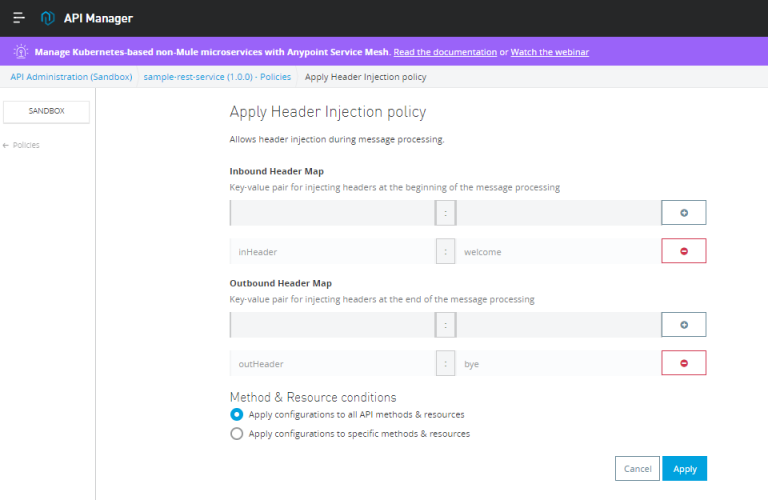The image size is (768, 500).
Task: Add new Outbound Header Map entry plus button
Action: pyautogui.click(x=683, y=325)
